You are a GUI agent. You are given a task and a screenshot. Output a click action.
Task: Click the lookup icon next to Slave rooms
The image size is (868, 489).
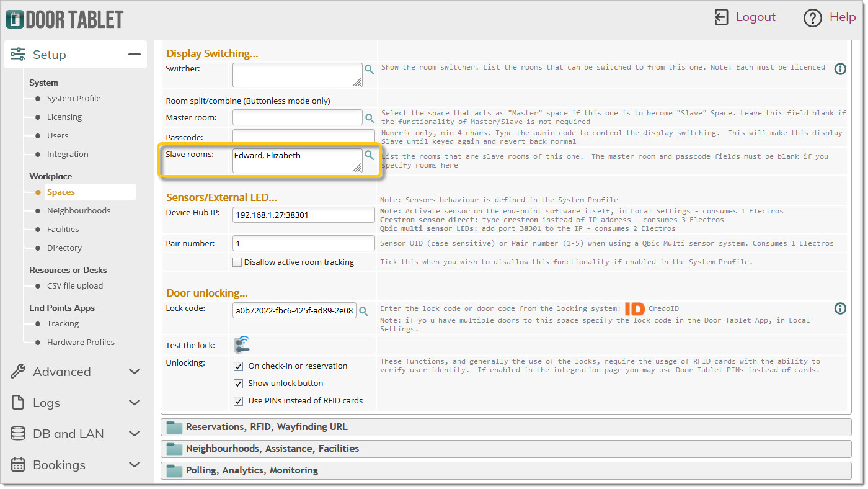click(370, 155)
